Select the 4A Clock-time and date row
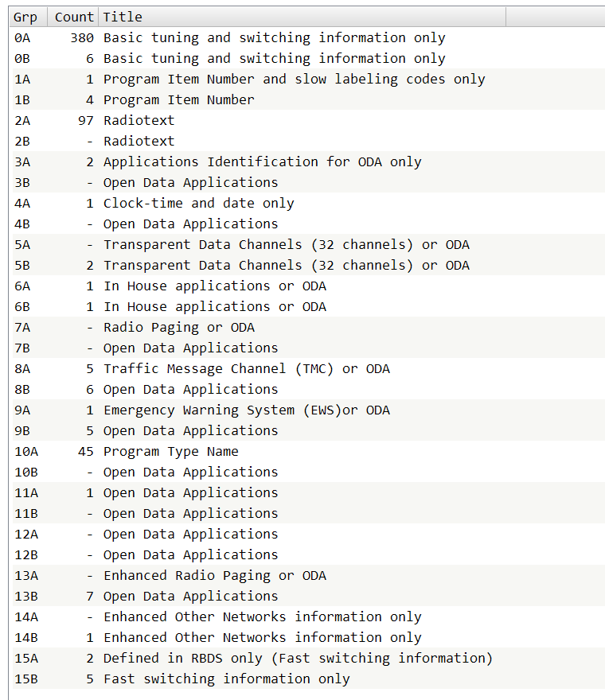Screen dimensions: 605x700 tap(198, 203)
